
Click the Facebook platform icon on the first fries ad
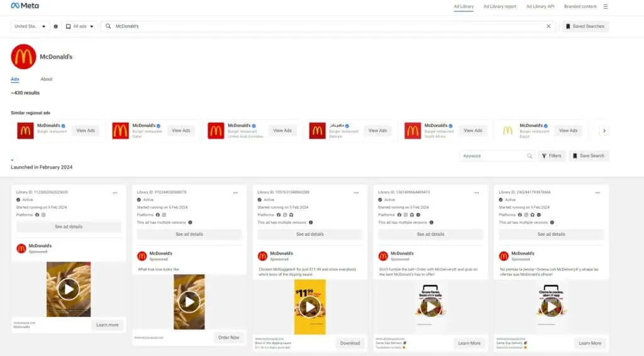coord(37,214)
